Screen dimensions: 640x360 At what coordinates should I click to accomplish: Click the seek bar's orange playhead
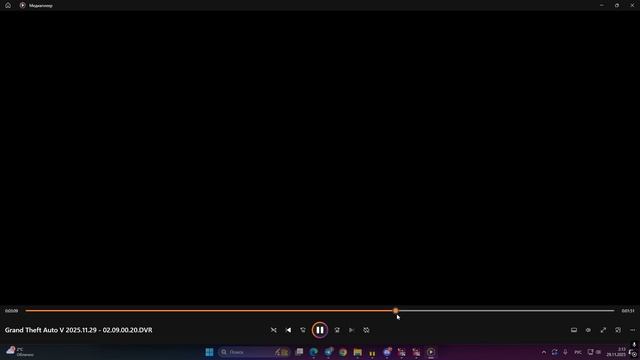396,311
